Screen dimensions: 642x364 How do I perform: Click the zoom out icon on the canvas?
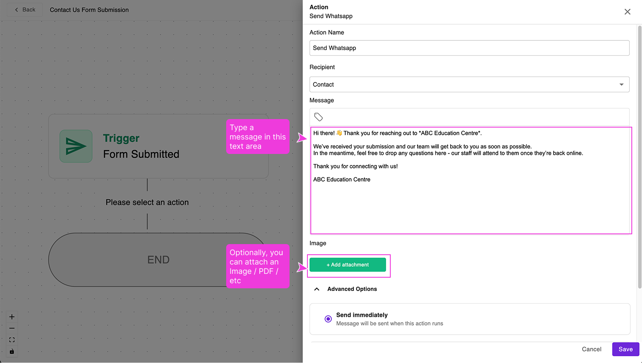(x=11, y=328)
